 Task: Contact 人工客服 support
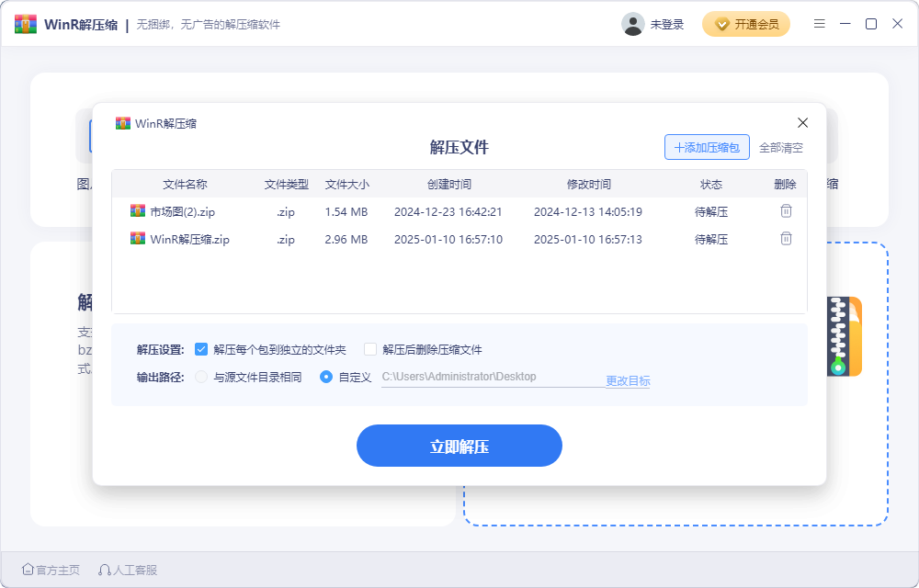pos(128,570)
